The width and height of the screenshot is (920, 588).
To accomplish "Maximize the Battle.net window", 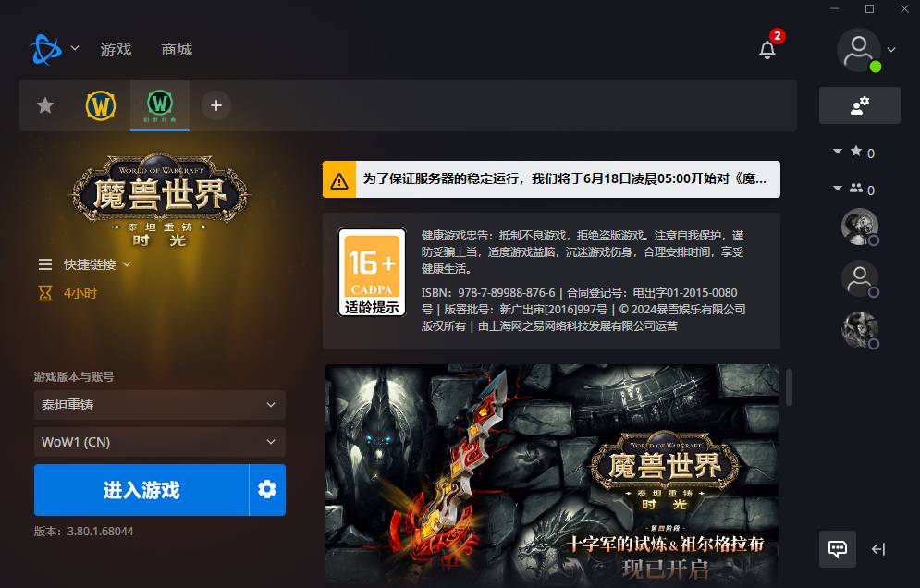I will [x=869, y=9].
